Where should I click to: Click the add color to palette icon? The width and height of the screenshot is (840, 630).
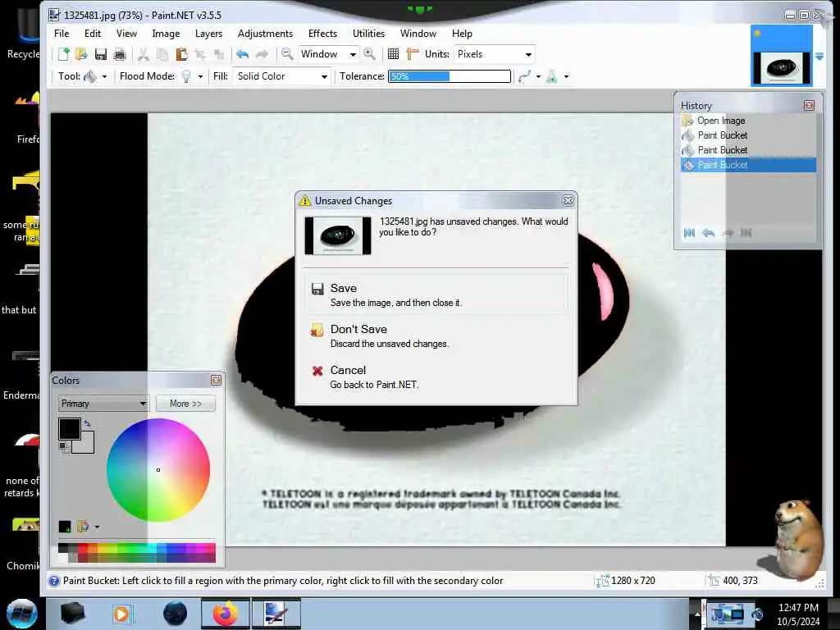pyautogui.click(x=65, y=527)
